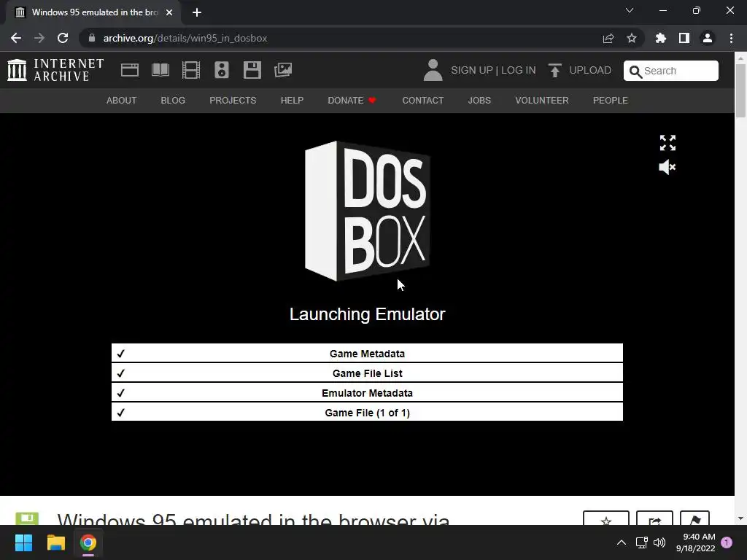Click the scrollbar down arrow
The height and width of the screenshot is (560, 747).
[740, 518]
